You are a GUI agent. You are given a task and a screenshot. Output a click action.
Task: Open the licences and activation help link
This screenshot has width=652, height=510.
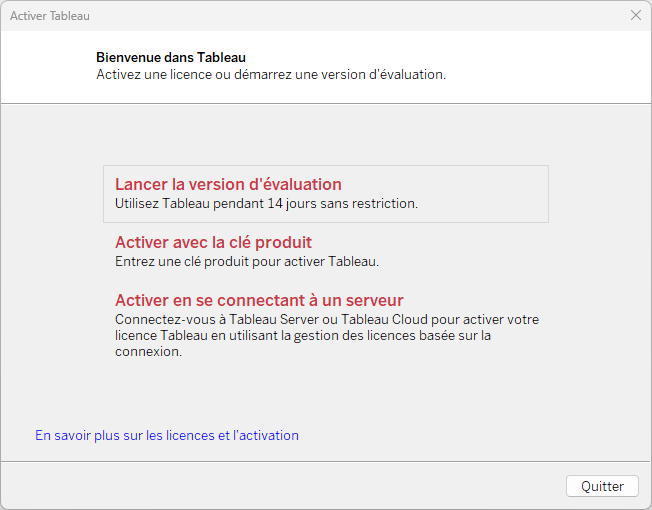(167, 435)
